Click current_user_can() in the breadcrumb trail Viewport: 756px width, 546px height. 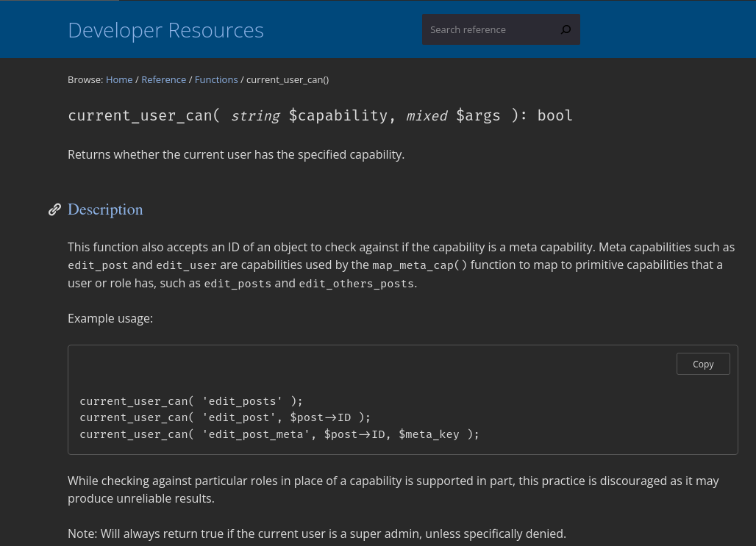(288, 79)
